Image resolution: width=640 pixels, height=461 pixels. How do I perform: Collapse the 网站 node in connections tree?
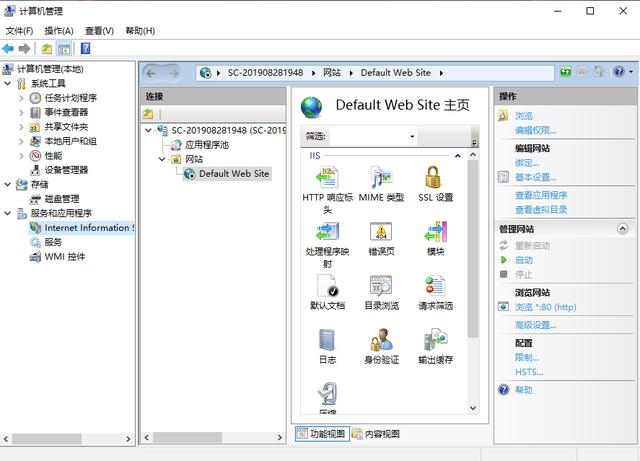coord(162,159)
